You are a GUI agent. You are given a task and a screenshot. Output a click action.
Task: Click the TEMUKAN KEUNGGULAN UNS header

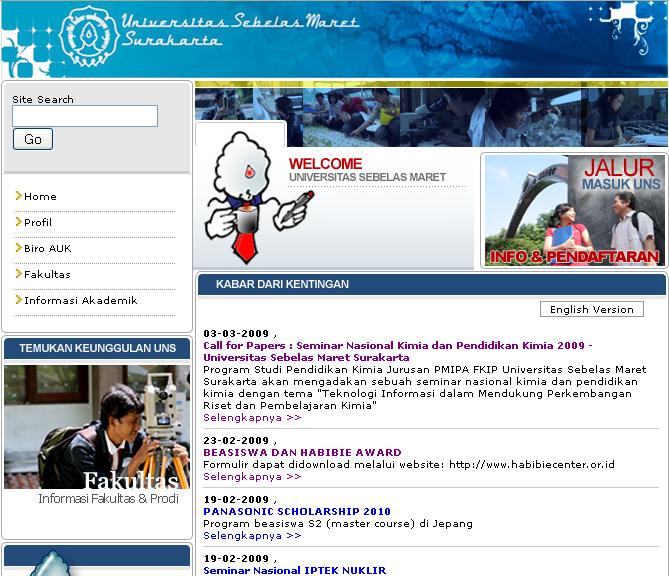97,348
